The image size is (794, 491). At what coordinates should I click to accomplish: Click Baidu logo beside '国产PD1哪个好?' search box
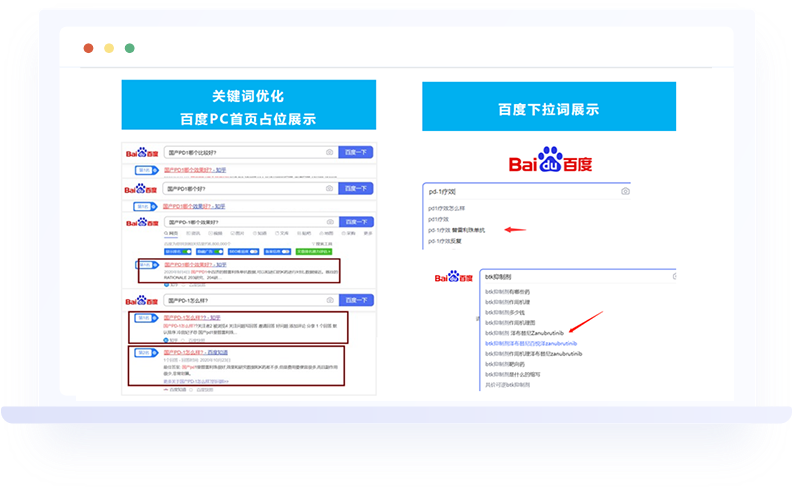click(x=141, y=189)
